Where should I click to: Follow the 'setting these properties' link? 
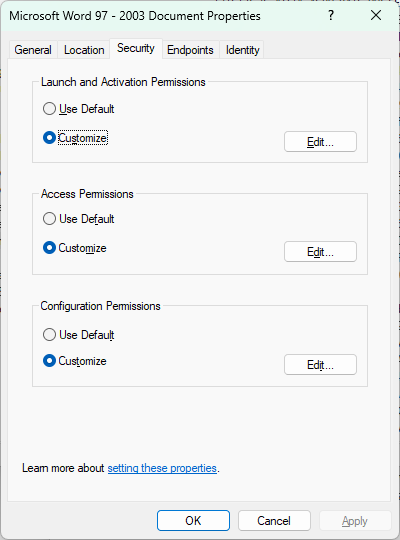pyautogui.click(x=162, y=468)
